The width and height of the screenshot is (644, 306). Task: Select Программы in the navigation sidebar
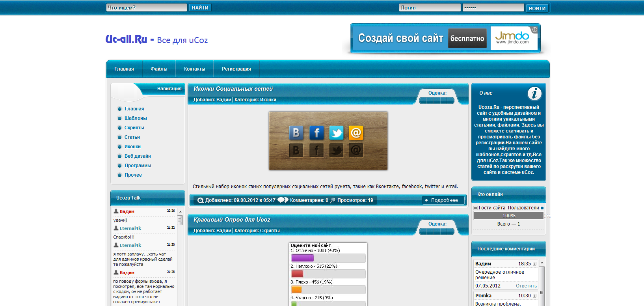(x=138, y=166)
